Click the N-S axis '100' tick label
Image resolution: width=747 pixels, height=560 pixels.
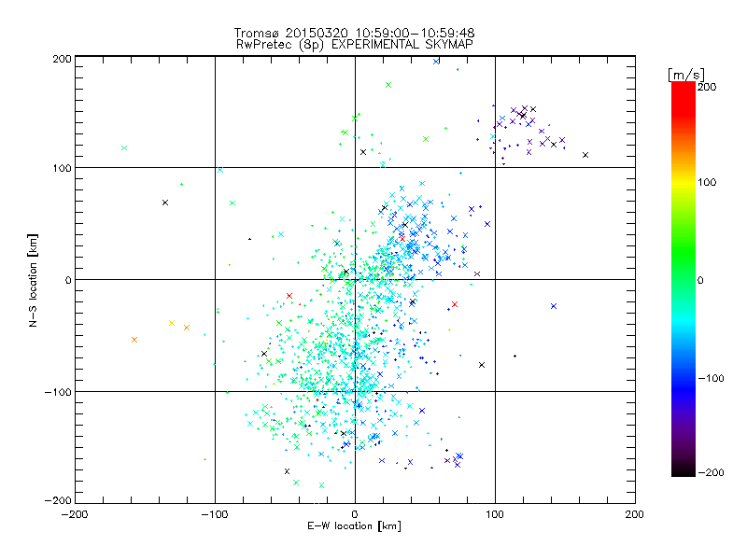[63, 168]
